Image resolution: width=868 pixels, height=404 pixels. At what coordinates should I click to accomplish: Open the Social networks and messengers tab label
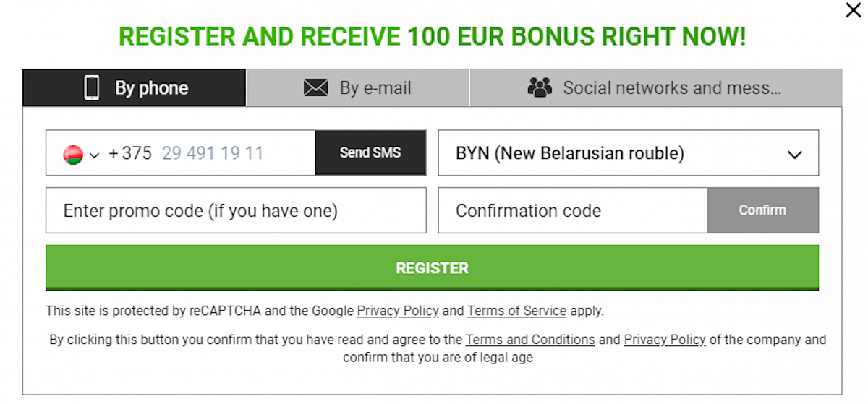point(672,88)
